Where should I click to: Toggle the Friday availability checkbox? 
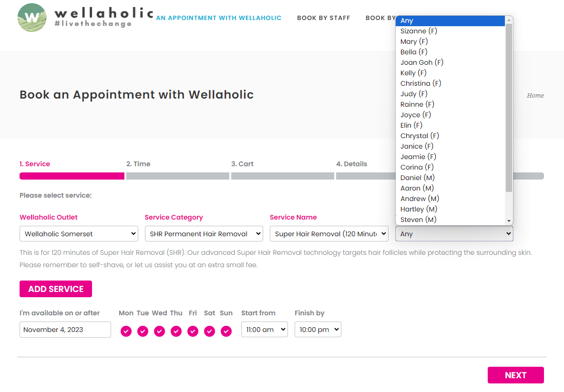(x=193, y=331)
